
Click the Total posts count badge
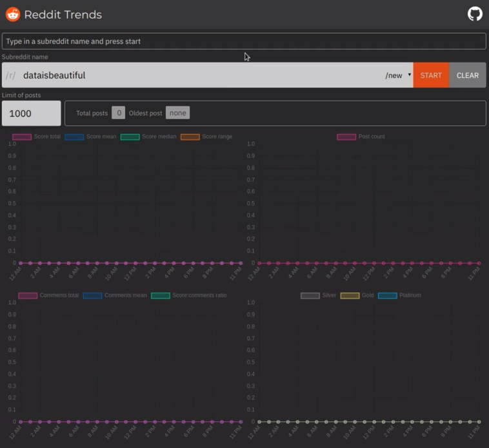tap(118, 113)
